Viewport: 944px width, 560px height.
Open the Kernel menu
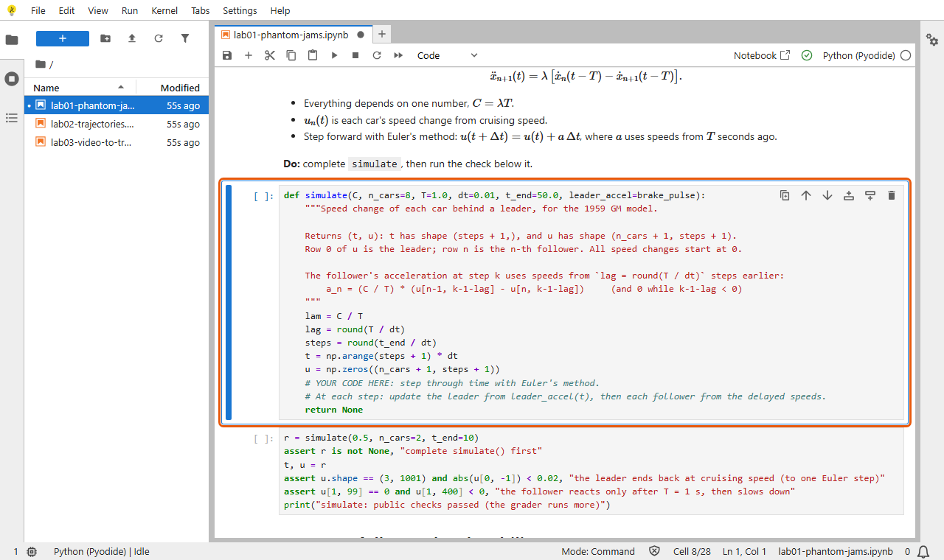point(164,11)
